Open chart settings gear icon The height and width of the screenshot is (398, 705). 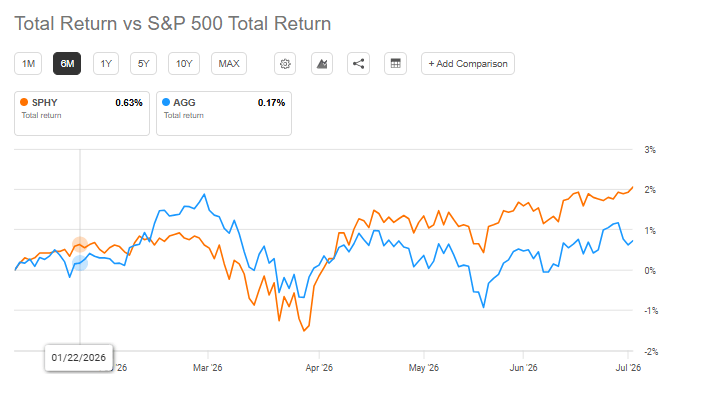tap(285, 64)
